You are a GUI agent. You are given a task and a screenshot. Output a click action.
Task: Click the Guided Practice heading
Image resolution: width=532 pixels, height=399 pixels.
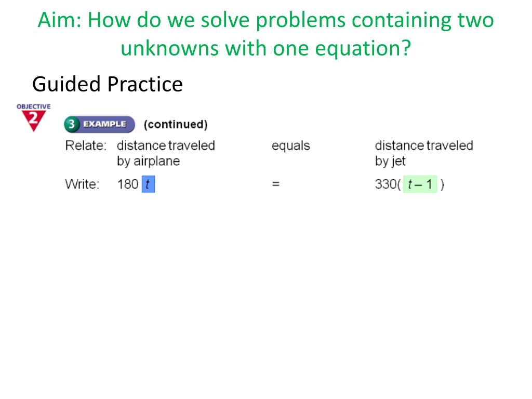108,84
